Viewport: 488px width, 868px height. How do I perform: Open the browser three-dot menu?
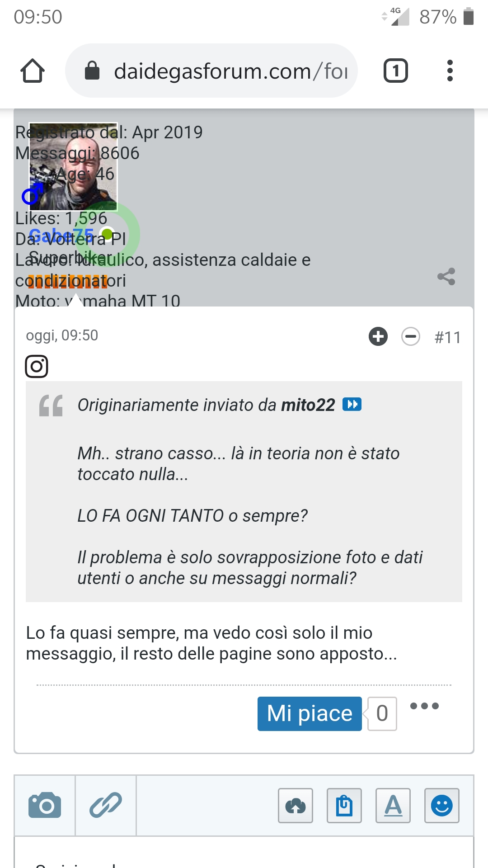coord(450,71)
